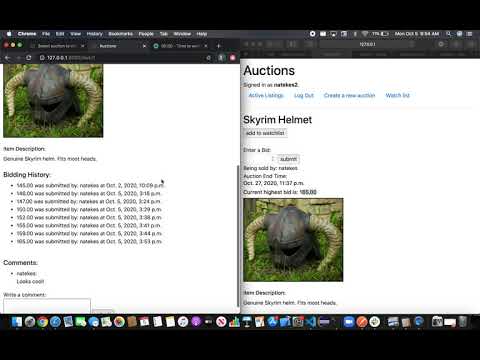The width and height of the screenshot is (480, 360).
Task: Select the last 165.00 bid history entry
Action: (89, 241)
